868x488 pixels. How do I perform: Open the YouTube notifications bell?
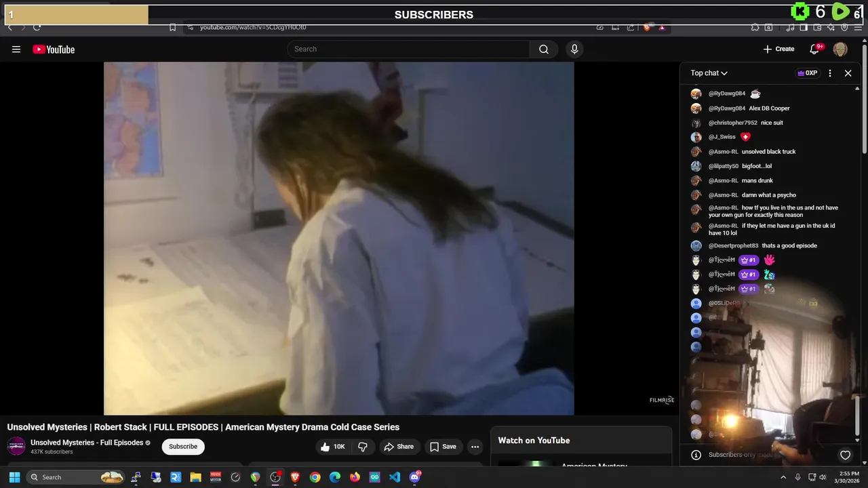(x=815, y=49)
